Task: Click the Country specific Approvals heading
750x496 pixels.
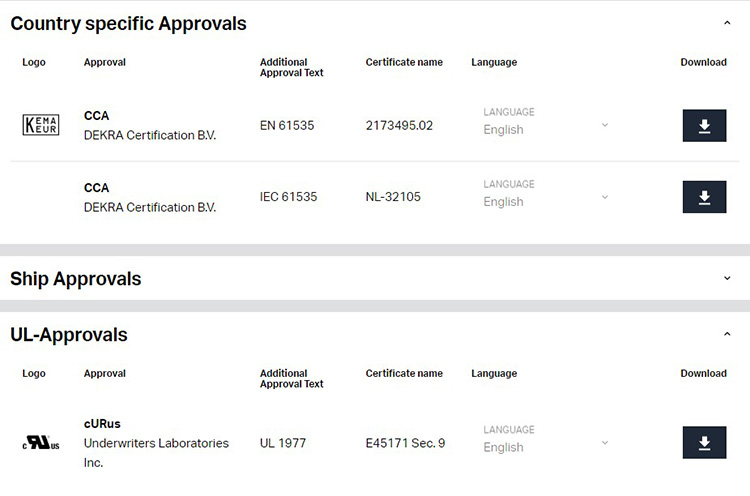Action: coord(128,24)
